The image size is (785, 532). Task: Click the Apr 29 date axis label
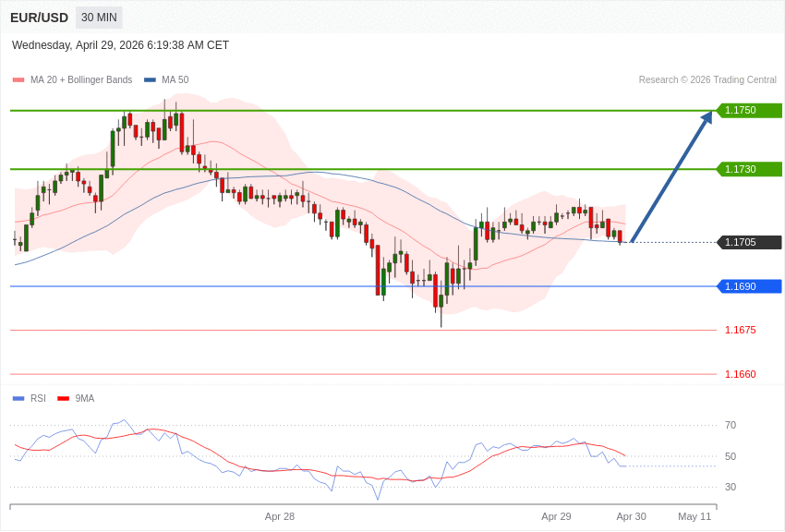tap(556, 516)
